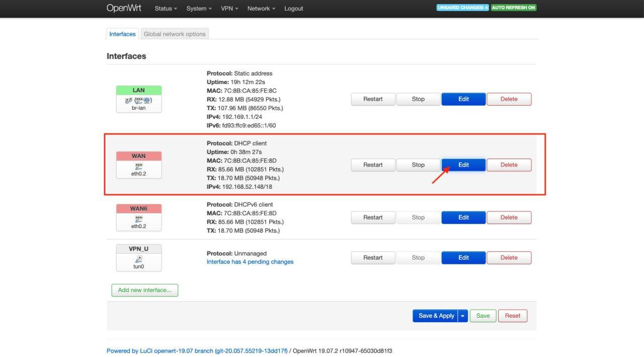Click the VPN_U tun0 interface icon
Screen dimensions: 644x357
[x=138, y=259]
